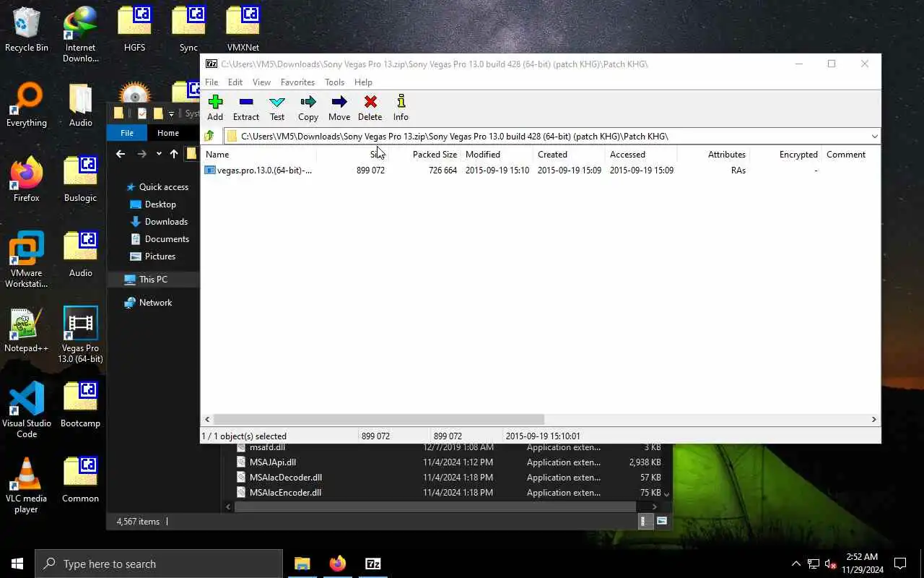The width and height of the screenshot is (924, 578).
Task: Open Documents in the Explorer sidebar
Action: coord(160,239)
